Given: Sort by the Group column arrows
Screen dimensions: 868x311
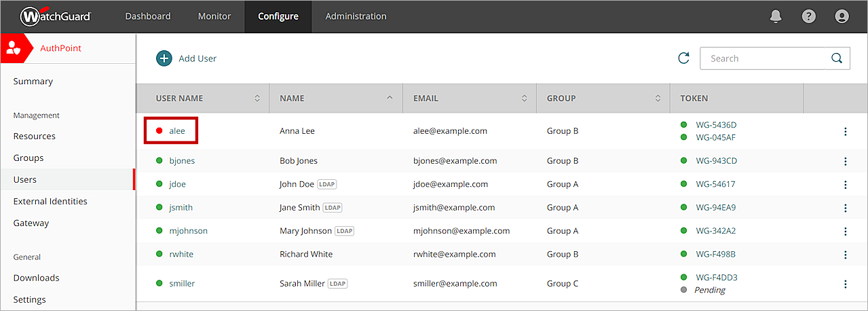Looking at the screenshot, I should [658, 98].
